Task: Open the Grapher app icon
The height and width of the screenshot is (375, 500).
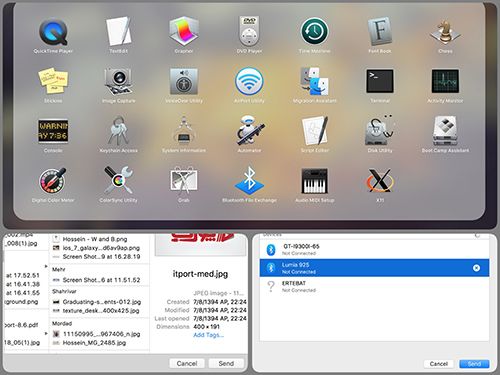Action: coord(184,32)
